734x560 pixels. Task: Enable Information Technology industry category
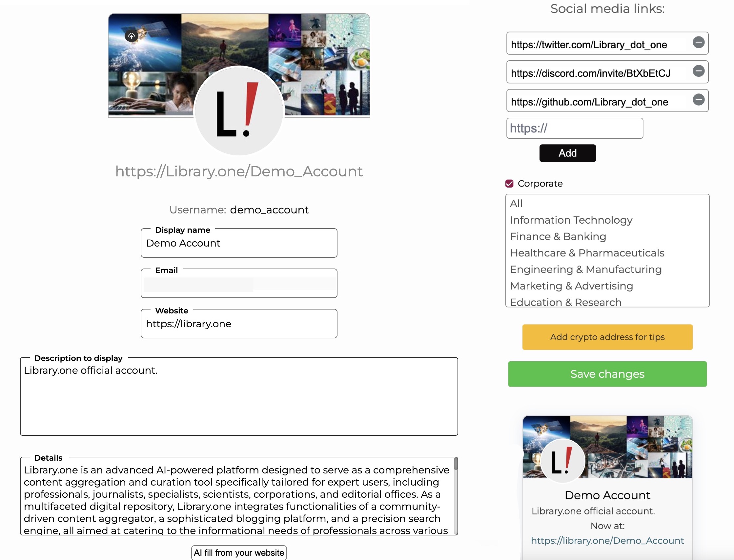tap(571, 219)
